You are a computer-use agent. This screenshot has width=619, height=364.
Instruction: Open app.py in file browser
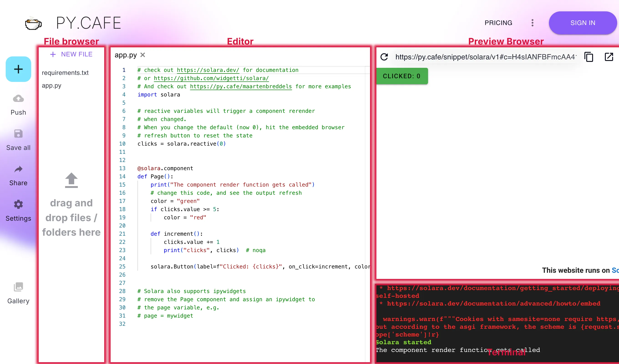pos(52,86)
